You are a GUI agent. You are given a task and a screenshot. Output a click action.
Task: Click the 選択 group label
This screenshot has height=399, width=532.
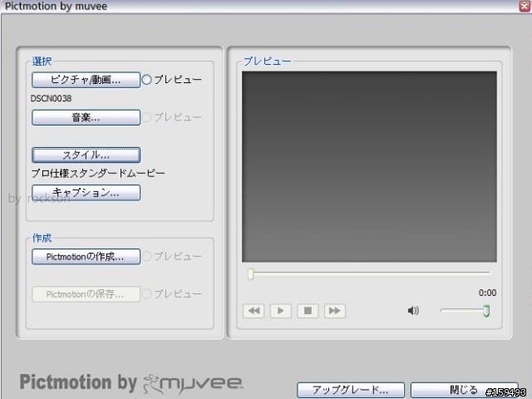[42, 62]
